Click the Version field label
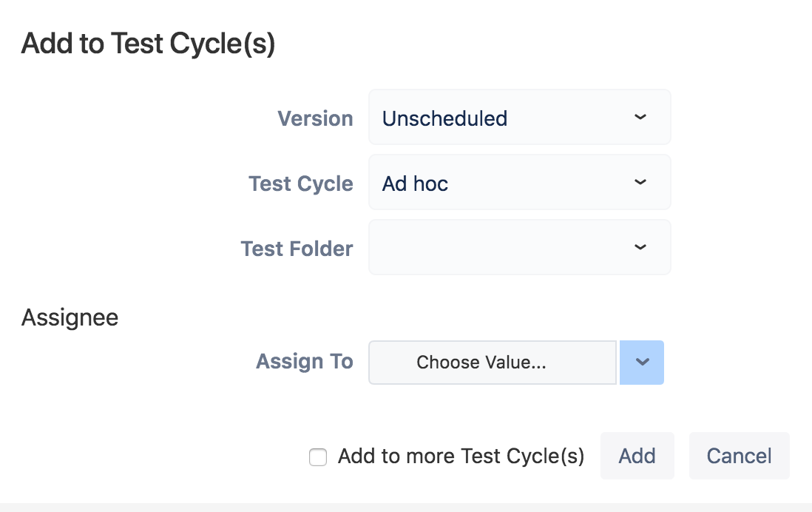 pos(315,118)
